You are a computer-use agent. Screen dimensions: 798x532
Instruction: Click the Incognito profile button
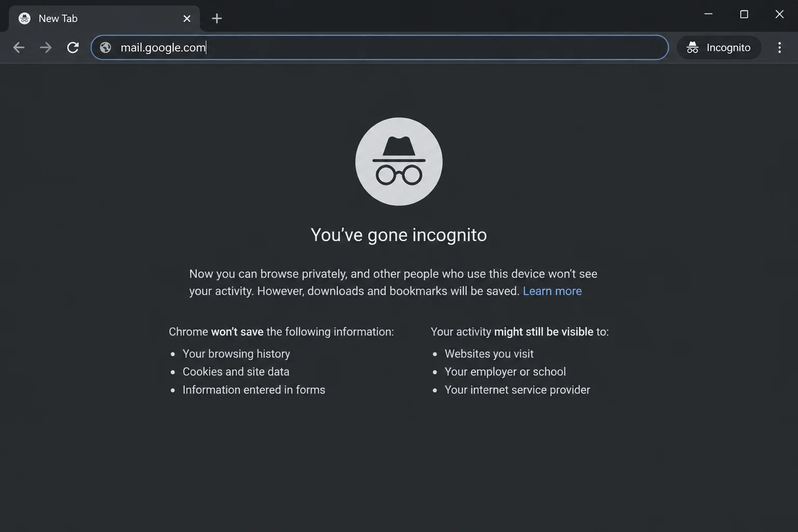click(x=719, y=47)
